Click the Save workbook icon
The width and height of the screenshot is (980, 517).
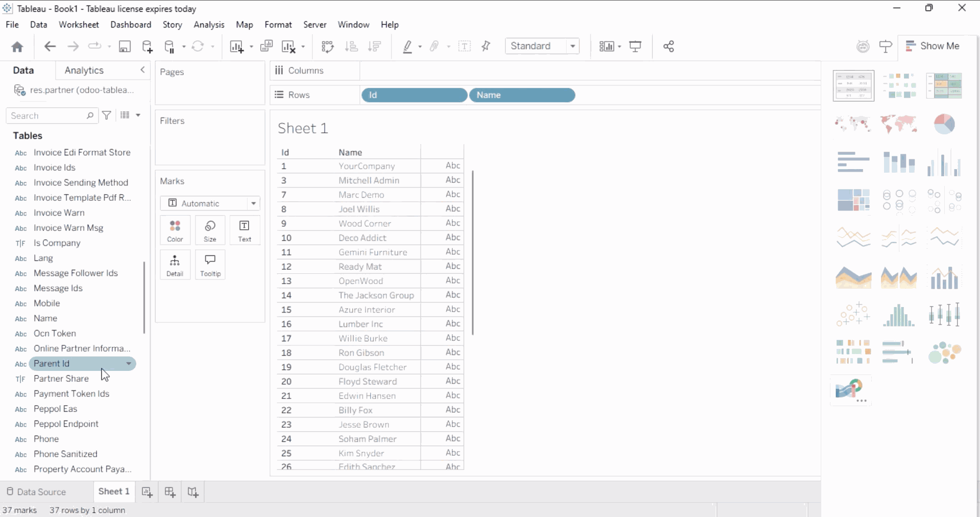(x=125, y=47)
